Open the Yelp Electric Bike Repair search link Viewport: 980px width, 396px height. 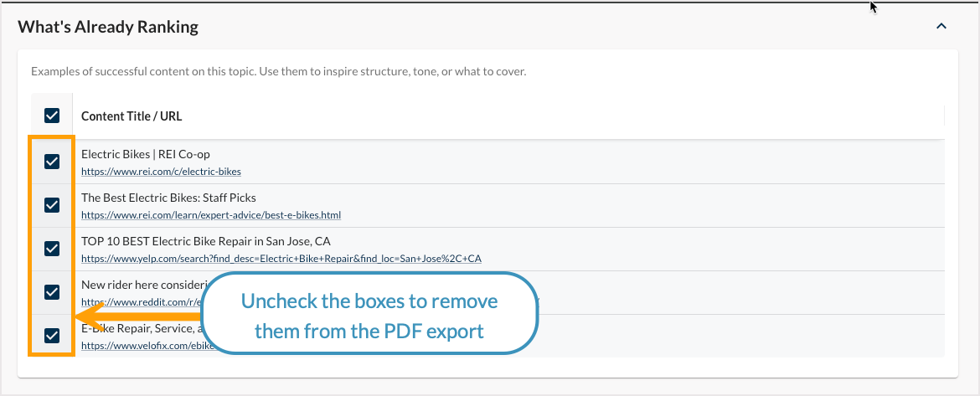281,259
